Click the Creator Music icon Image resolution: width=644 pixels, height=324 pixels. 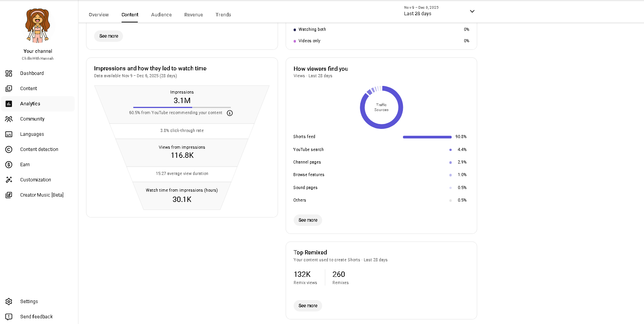click(9, 195)
